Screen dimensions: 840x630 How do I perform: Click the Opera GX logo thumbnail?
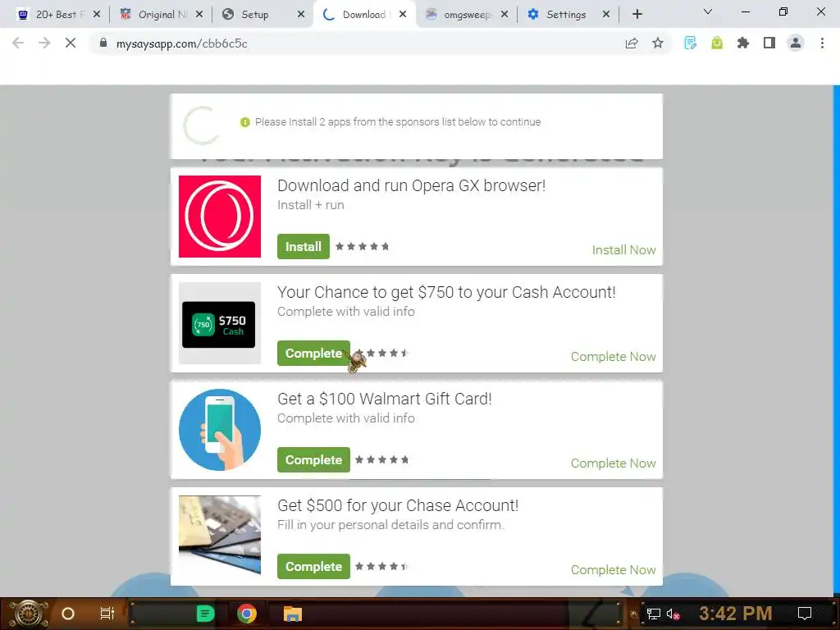point(220,217)
